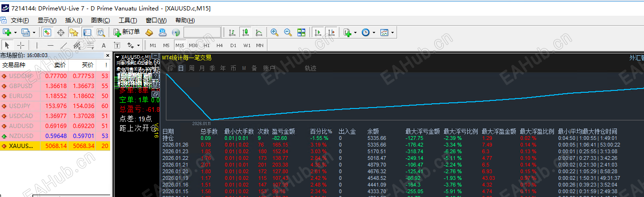
Task: Click the blue cloud hosting icon
Action: (163, 32)
